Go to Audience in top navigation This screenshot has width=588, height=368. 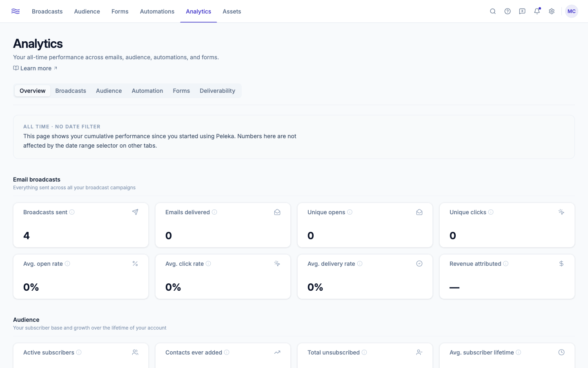[x=87, y=11]
